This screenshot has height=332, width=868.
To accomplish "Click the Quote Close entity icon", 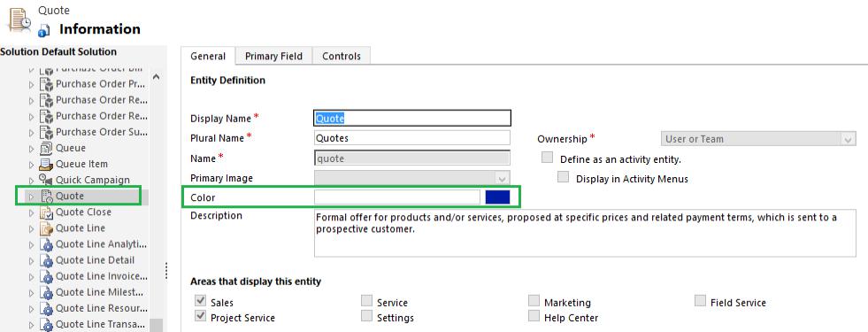I will [x=47, y=212].
